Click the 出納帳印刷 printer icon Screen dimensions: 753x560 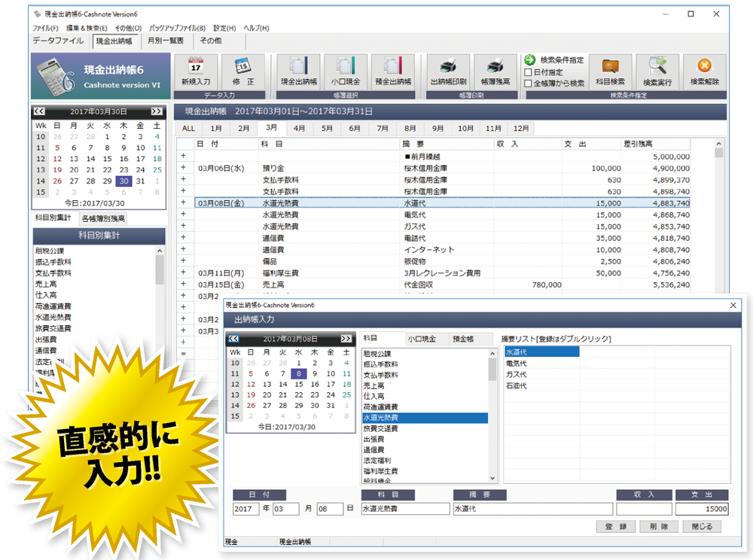(x=448, y=66)
